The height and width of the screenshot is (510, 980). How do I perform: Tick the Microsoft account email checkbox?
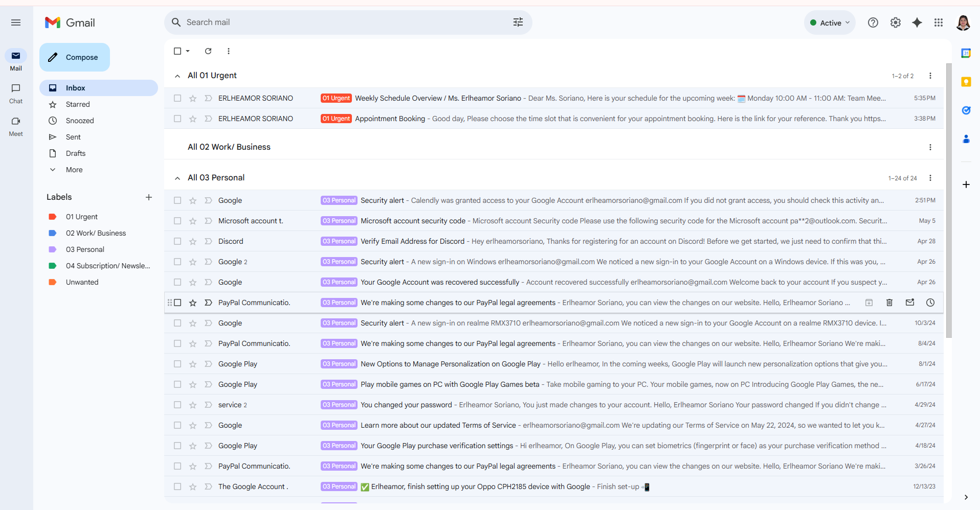pyautogui.click(x=177, y=221)
